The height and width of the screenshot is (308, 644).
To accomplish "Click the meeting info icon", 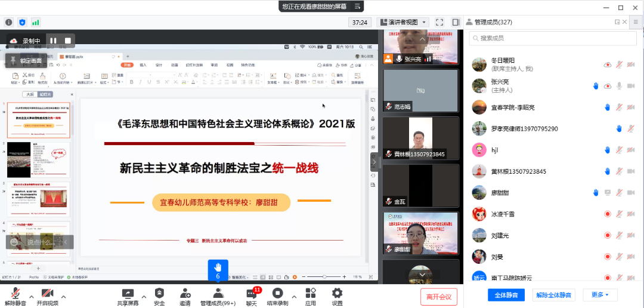I will click(9, 22).
